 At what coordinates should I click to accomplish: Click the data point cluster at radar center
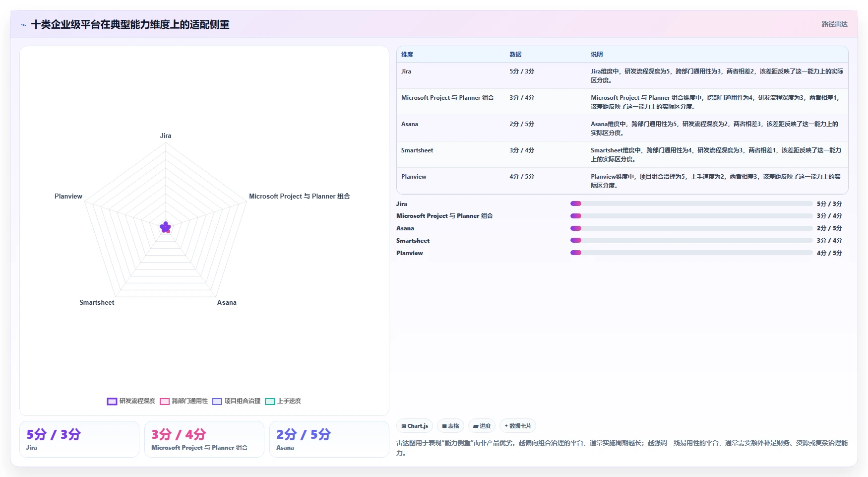pyautogui.click(x=166, y=227)
